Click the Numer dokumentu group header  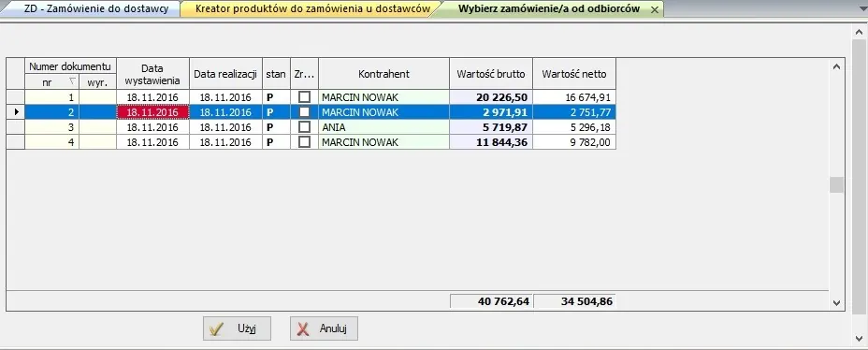pyautogui.click(x=70, y=66)
